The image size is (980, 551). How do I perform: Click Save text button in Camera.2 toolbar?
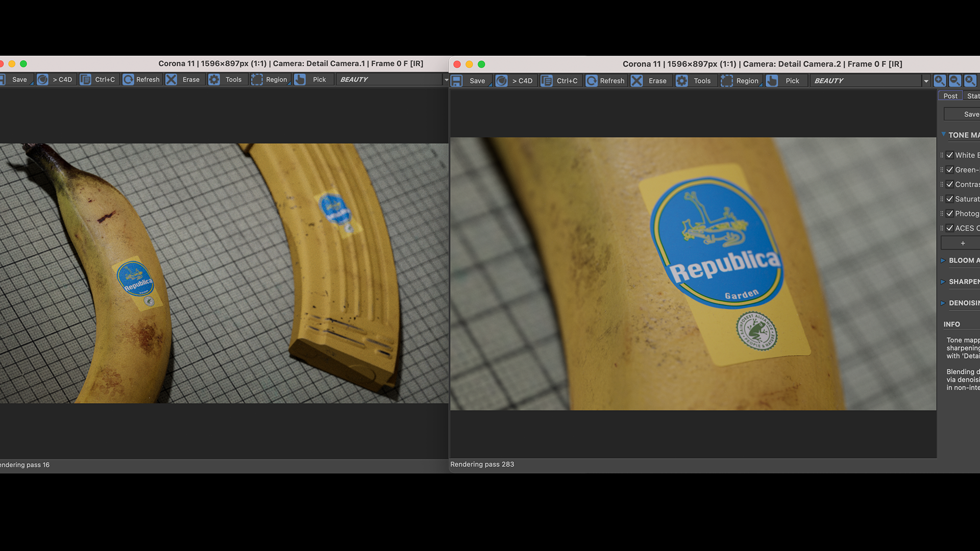[x=477, y=81]
